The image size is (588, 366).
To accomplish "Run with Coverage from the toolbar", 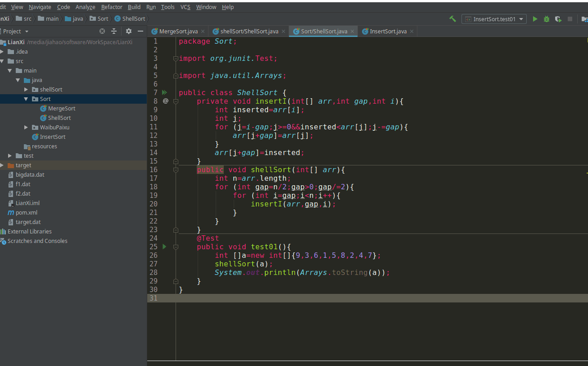I will [558, 19].
